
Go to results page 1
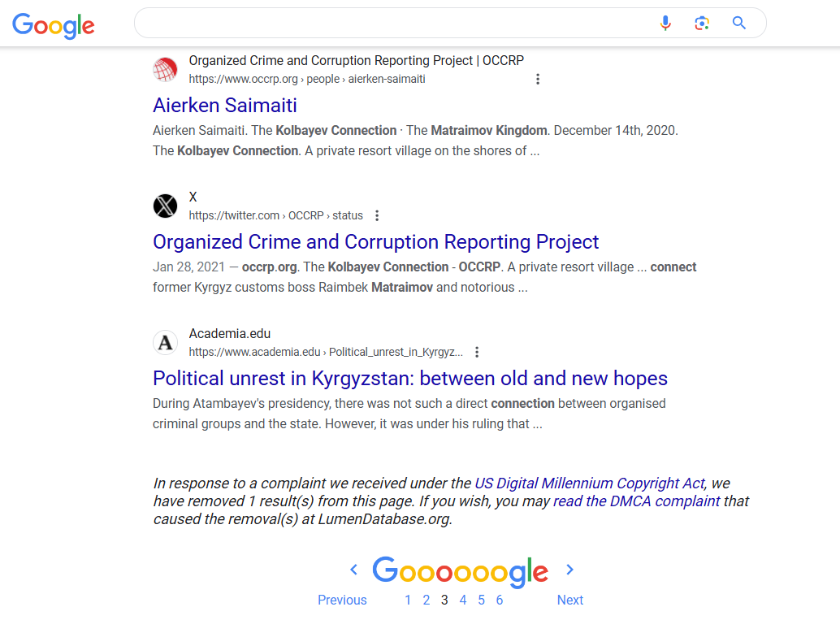(408, 600)
